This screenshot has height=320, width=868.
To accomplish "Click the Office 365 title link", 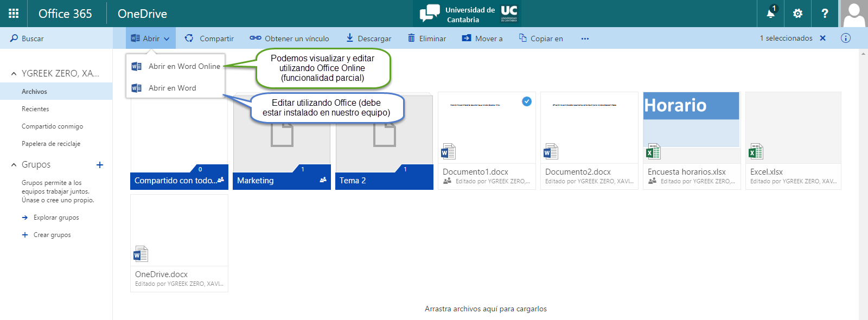I will 65,14.
